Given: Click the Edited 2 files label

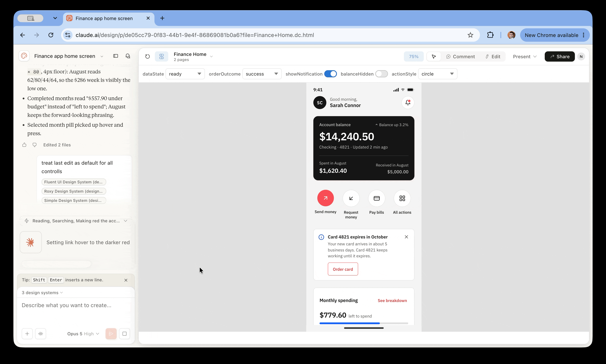Looking at the screenshot, I should pos(57,145).
